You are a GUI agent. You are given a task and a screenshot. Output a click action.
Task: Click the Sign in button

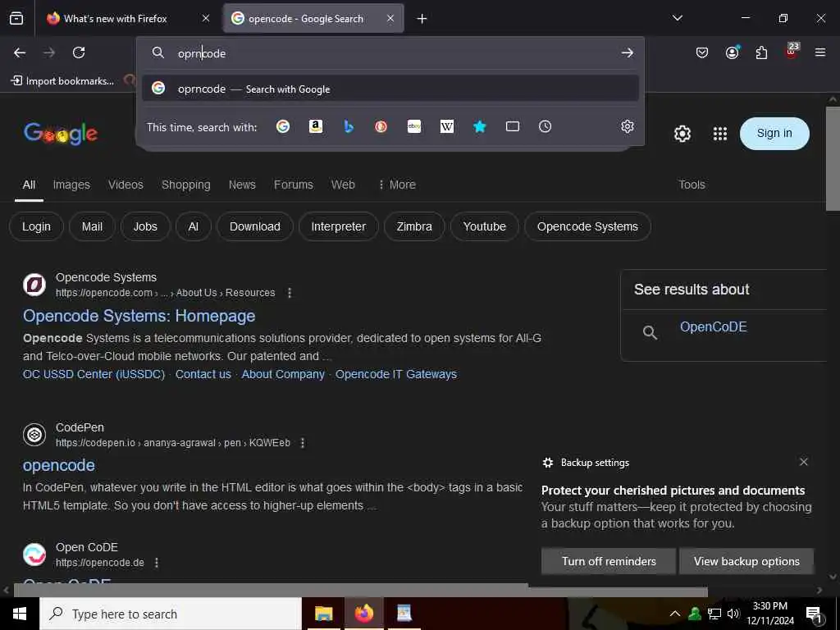click(x=774, y=134)
